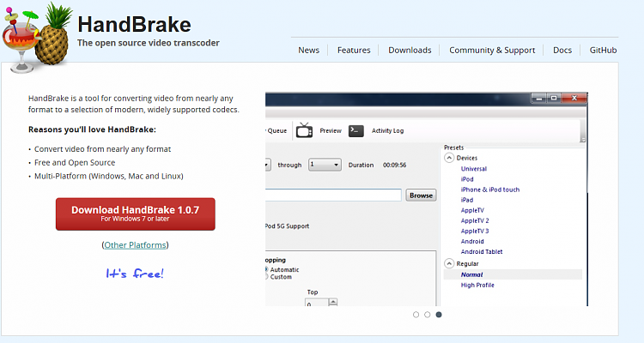This screenshot has height=343, width=644.
Task: Click the HandBrake title heading
Action: click(134, 24)
